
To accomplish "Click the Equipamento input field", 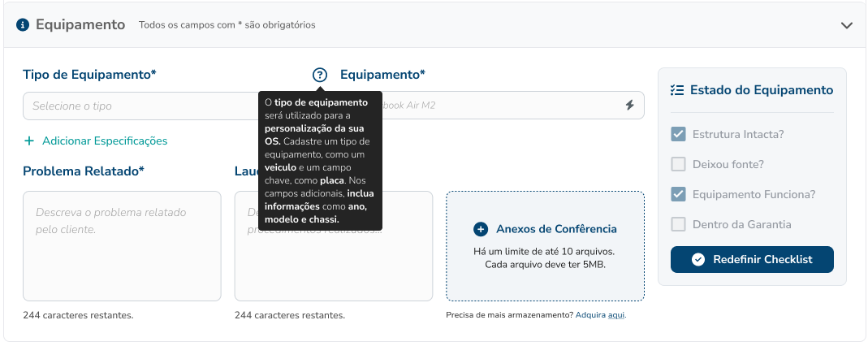I will [503, 106].
